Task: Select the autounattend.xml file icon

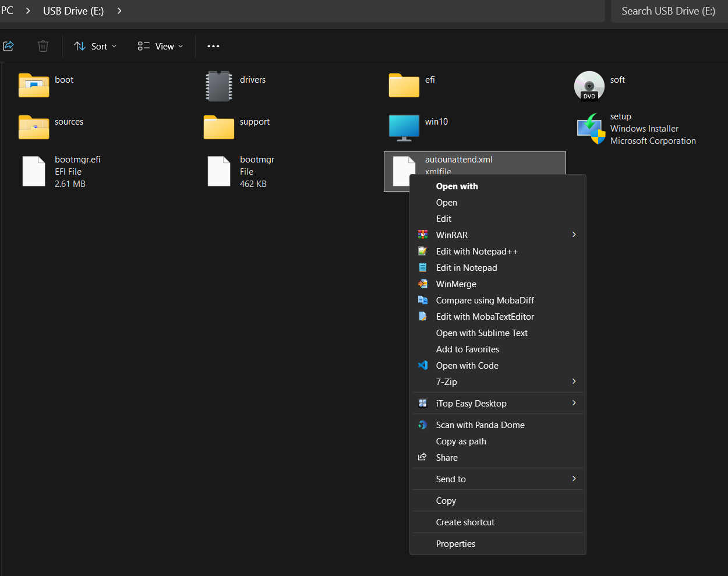Action: click(402, 170)
